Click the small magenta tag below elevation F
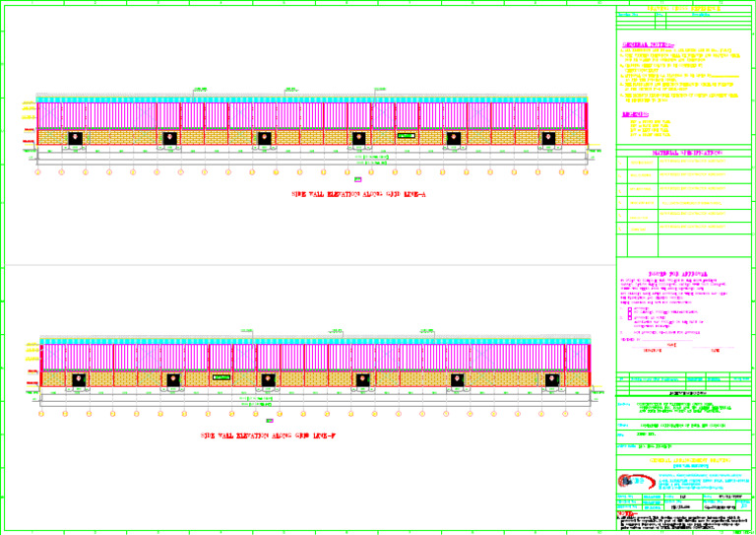The width and height of the screenshot is (756, 535). pyautogui.click(x=270, y=421)
